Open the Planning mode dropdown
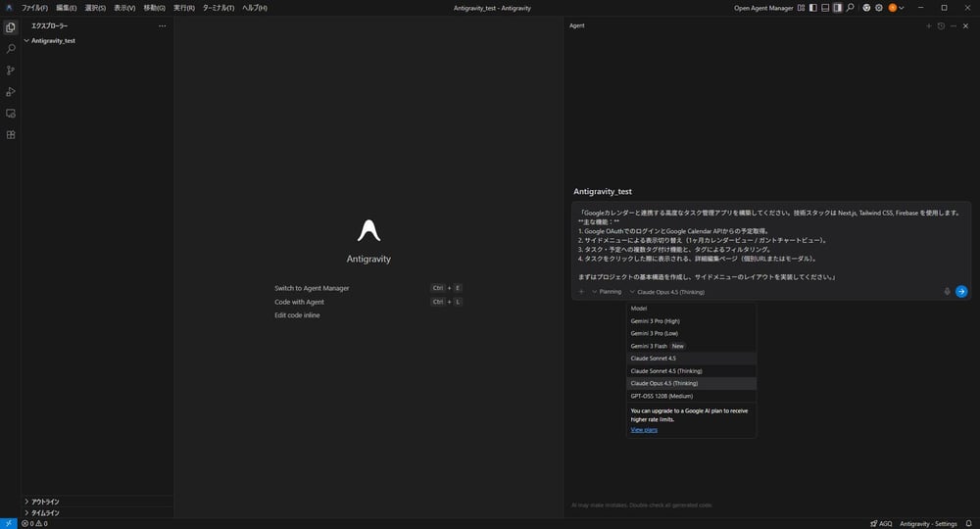 [608, 292]
